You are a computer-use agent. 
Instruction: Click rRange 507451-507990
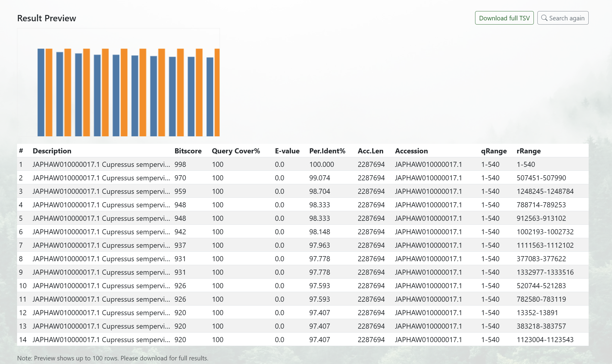[541, 178]
